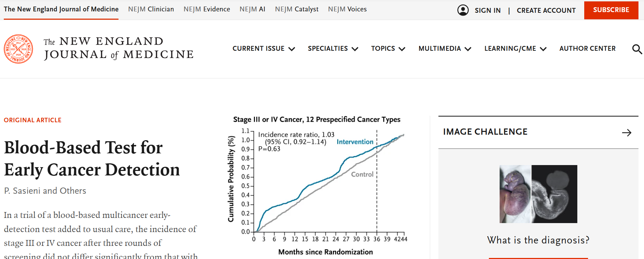
Task: Expand the Current Issue menu
Action: coord(264,49)
